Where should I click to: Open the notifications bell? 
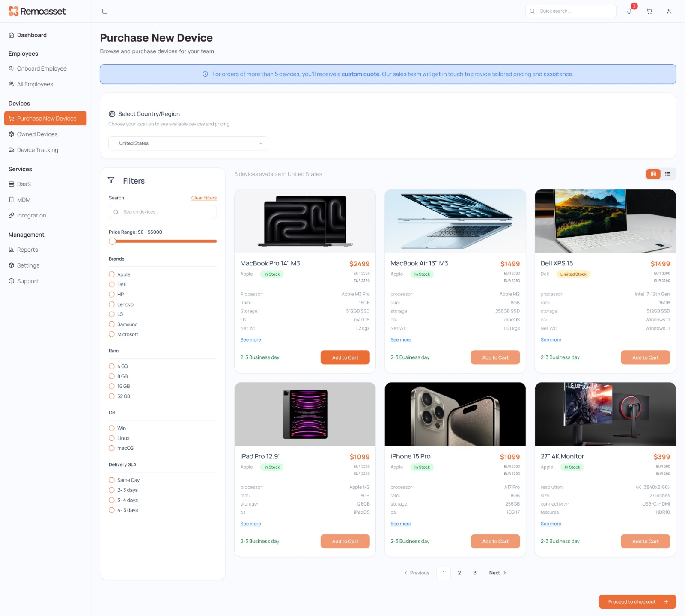(x=629, y=11)
